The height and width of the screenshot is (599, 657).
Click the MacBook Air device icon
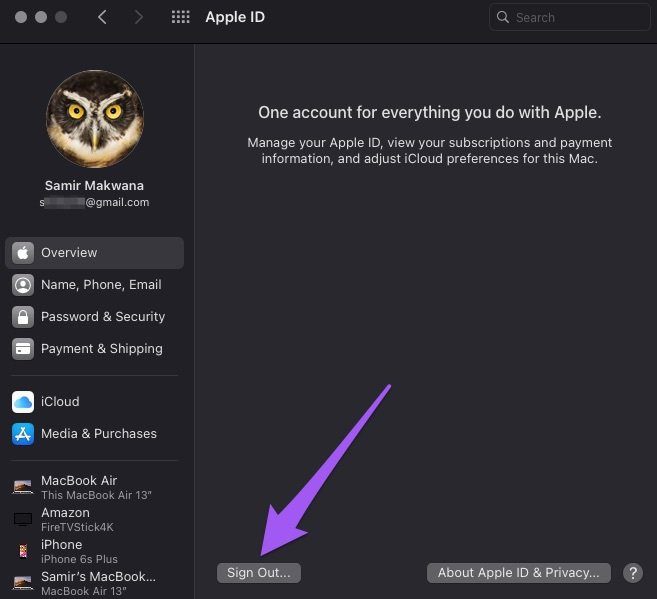click(23, 487)
